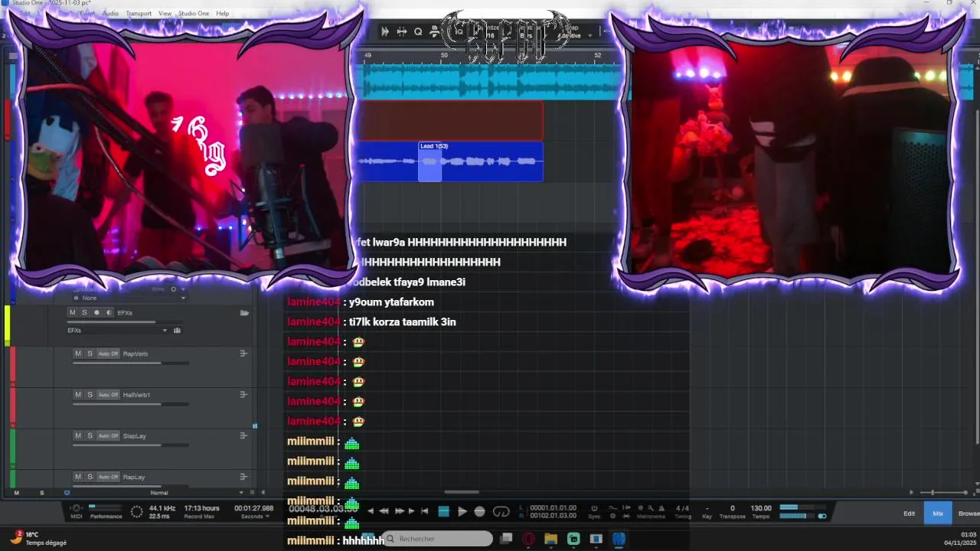Image resolution: width=980 pixels, height=551 pixels.
Task: Open Auto: Off dropdown on RapVerb
Action: 108,354
